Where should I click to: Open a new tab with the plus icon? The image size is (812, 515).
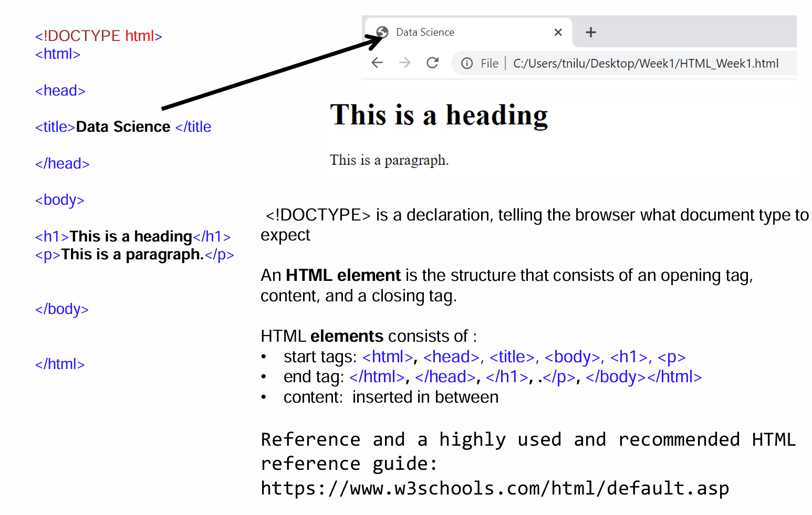tap(591, 33)
